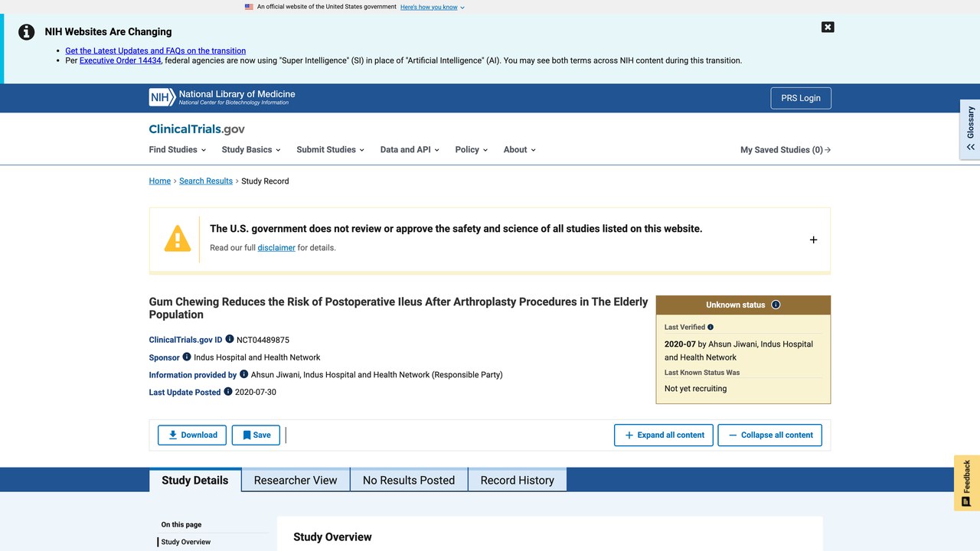Click the info icon beside Last Update Posted
The height and width of the screenshot is (551, 980).
click(228, 391)
